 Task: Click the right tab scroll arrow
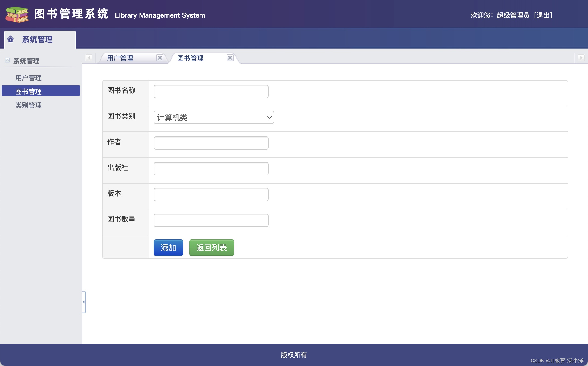click(581, 58)
